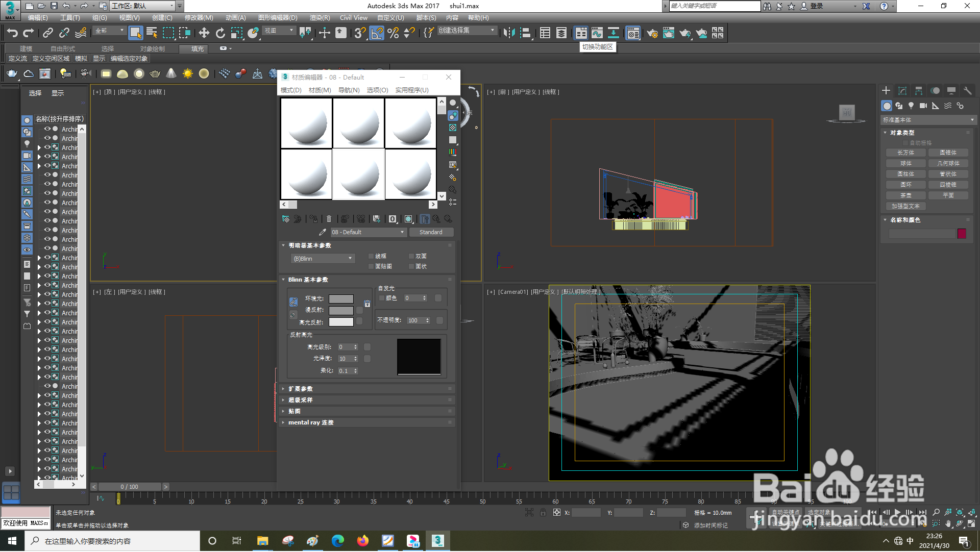
Task: Open the Utilities wrench panel tab
Action: pos(967,91)
